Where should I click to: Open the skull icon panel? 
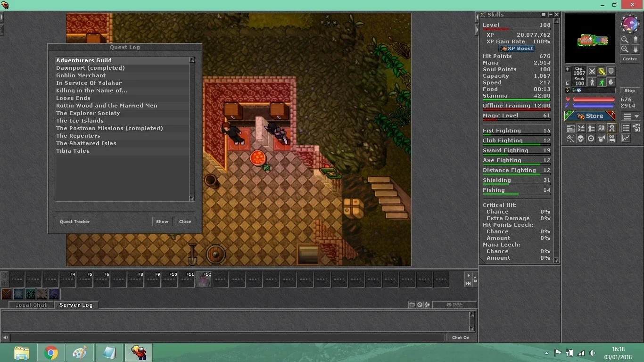coord(581,138)
